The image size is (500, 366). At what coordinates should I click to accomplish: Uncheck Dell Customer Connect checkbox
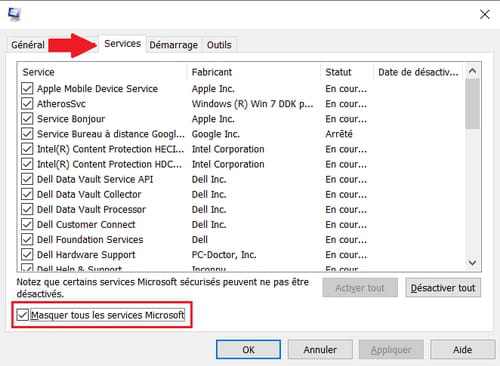pyautogui.click(x=27, y=224)
